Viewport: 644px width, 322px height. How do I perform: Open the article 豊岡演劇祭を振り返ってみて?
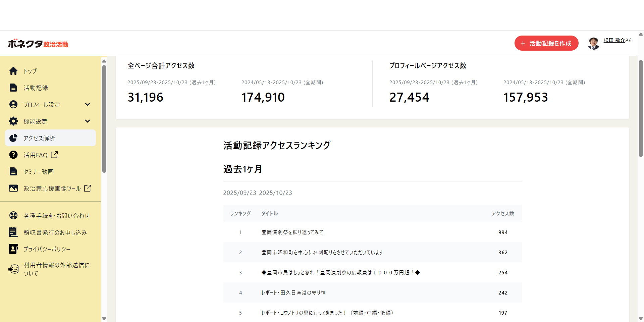(x=292, y=232)
